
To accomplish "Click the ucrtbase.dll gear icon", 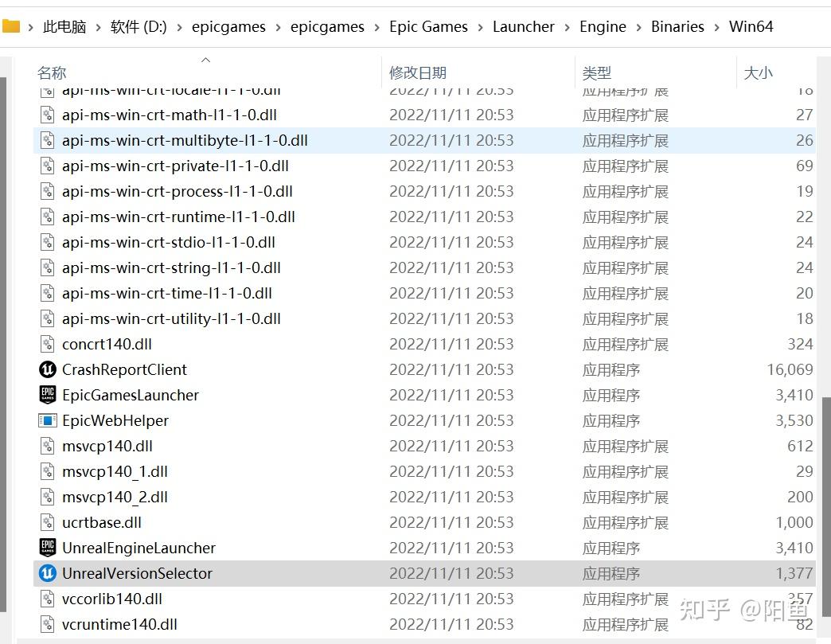I will point(47,522).
